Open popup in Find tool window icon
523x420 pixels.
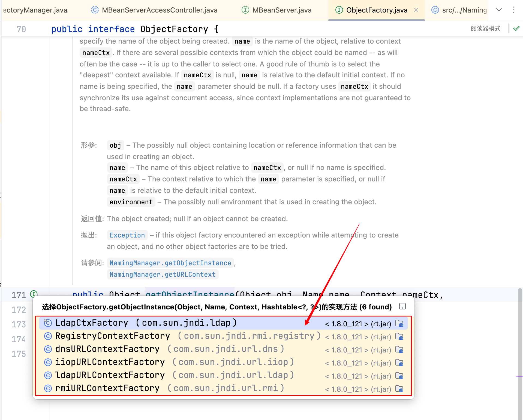402,306
